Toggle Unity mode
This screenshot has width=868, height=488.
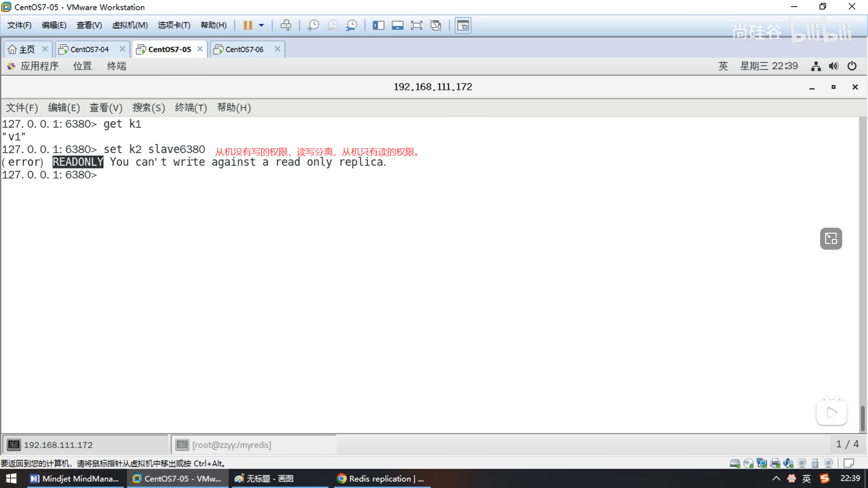[436, 25]
